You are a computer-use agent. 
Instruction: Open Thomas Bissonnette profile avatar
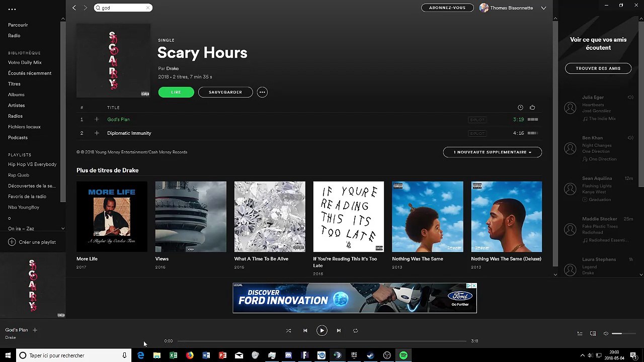pyautogui.click(x=484, y=8)
